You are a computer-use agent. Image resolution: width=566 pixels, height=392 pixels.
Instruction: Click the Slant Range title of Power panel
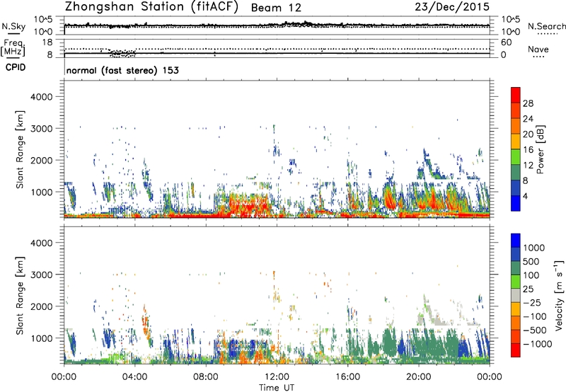[20, 149]
